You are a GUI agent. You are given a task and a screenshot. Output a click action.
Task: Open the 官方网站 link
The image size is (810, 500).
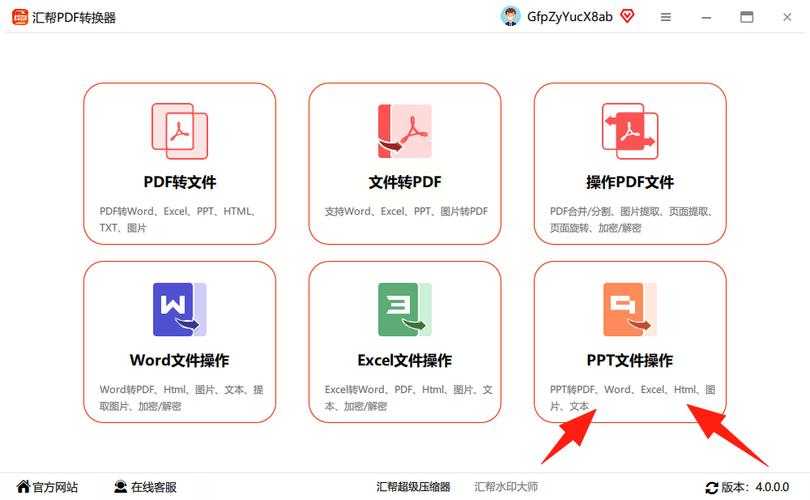46,487
